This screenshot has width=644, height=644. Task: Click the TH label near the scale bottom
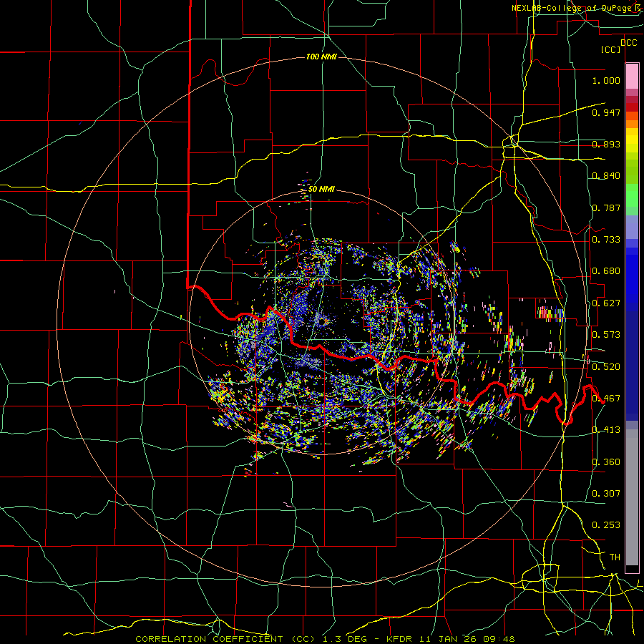click(615, 557)
